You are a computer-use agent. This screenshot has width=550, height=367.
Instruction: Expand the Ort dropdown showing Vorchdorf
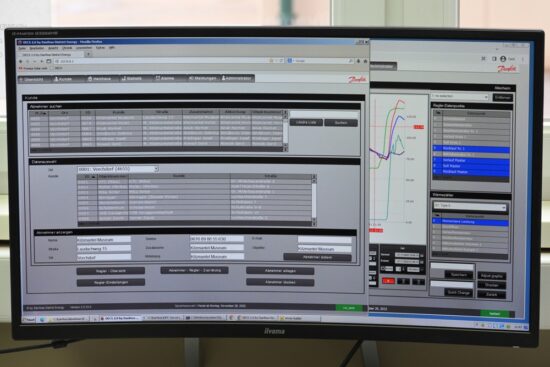click(118, 169)
